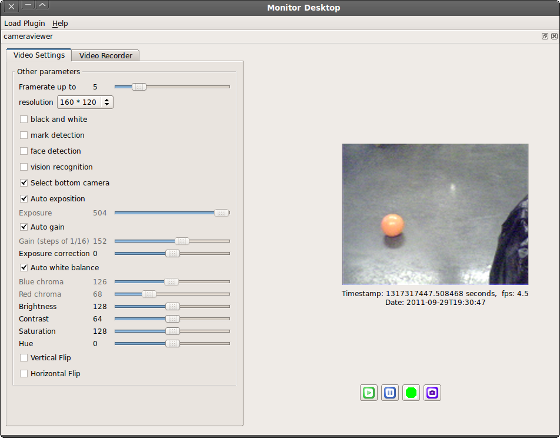Image resolution: width=560 pixels, height=438 pixels.
Task: Click the Exposure value 504
Action: (100, 213)
